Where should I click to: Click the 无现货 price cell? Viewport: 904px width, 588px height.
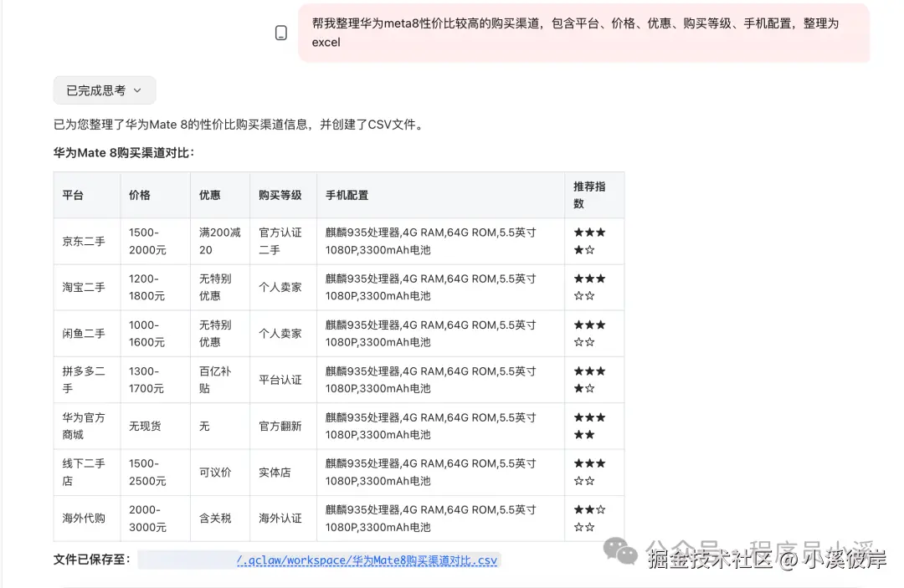(x=155, y=427)
